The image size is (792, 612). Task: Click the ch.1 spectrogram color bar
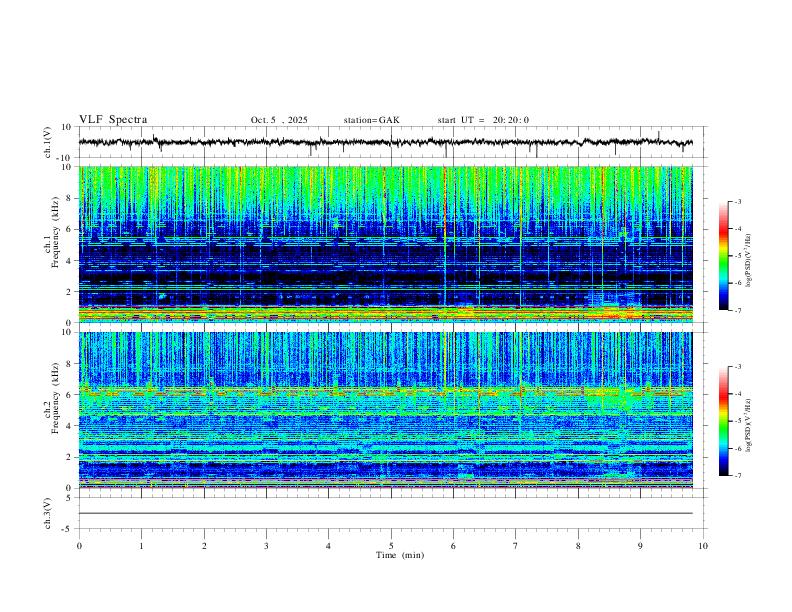(x=723, y=256)
